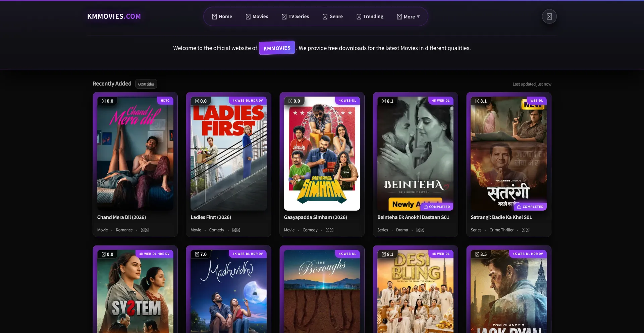
Task: Click the 8.1 rating on Desi Bling
Action: (x=387, y=254)
